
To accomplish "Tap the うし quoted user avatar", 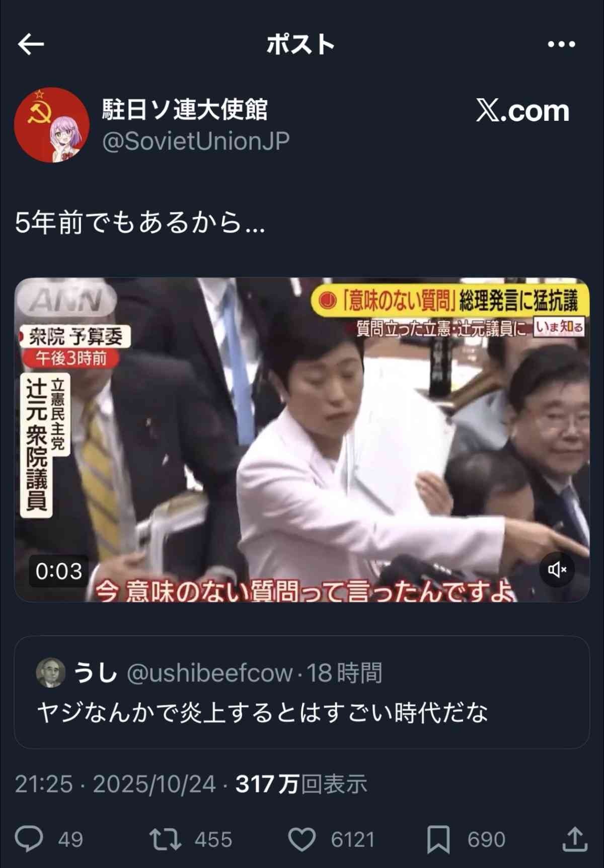I will (x=51, y=672).
